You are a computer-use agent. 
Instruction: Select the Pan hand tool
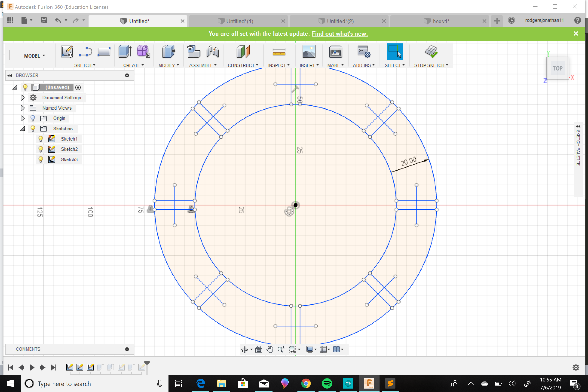coord(270,349)
